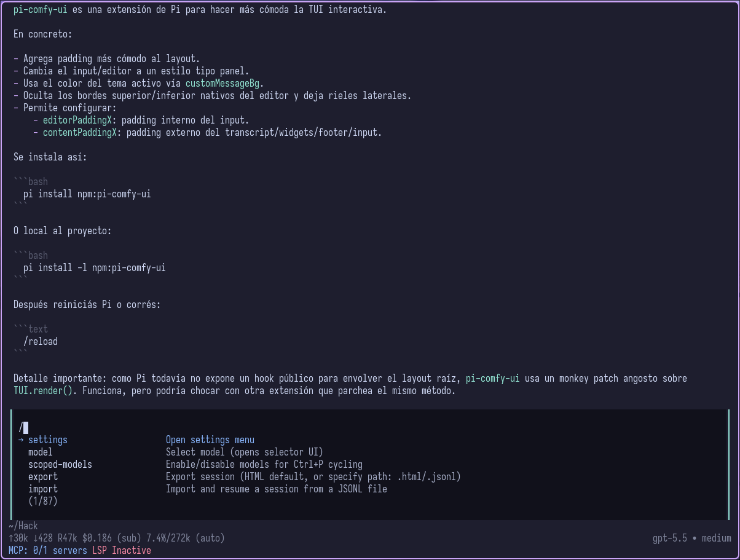Click 'Después reiniciás Pi o corrés:' line

(87, 305)
